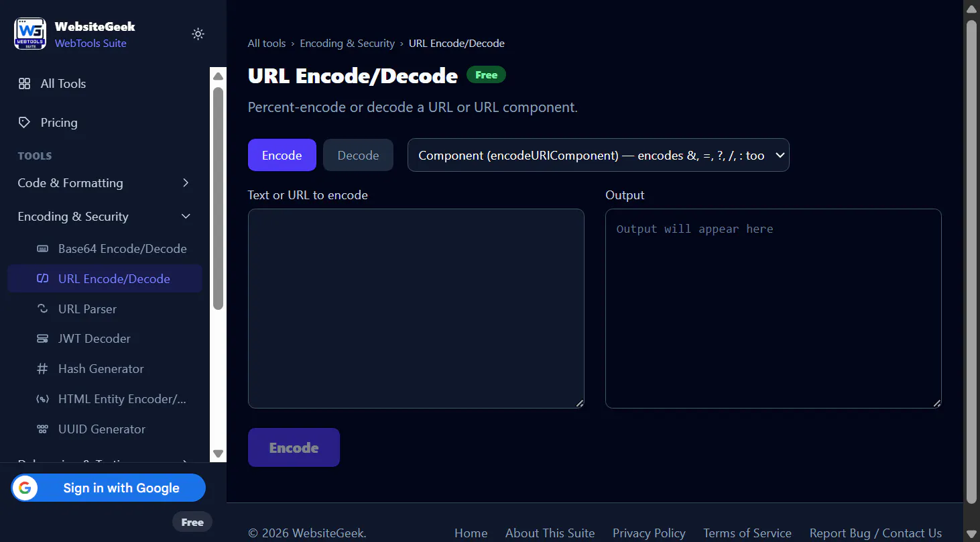Click the All Tools grid icon

[x=25, y=84]
